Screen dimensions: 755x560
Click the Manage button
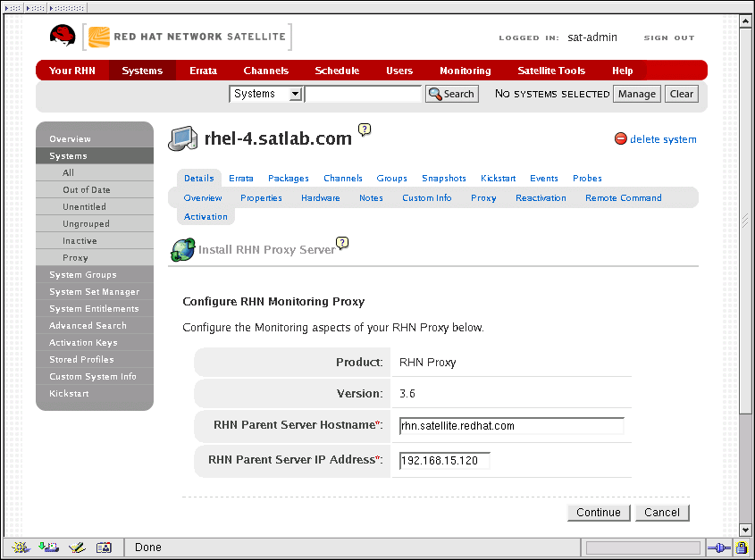point(636,94)
